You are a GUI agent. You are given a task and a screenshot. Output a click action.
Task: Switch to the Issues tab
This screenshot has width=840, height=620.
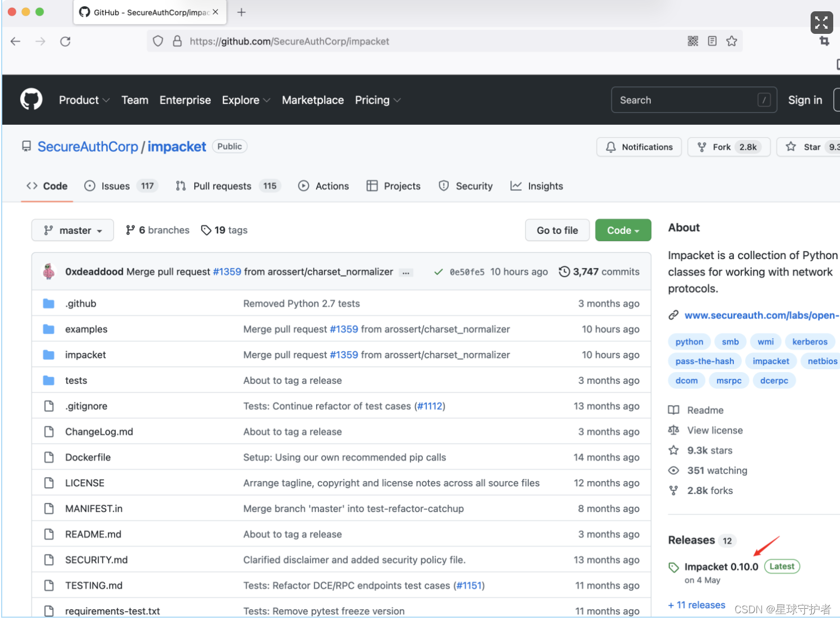coord(121,186)
